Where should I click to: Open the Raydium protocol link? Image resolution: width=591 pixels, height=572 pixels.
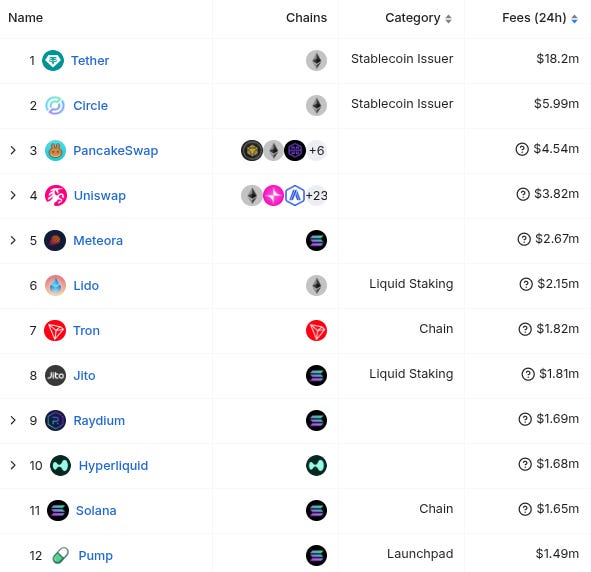(x=99, y=421)
